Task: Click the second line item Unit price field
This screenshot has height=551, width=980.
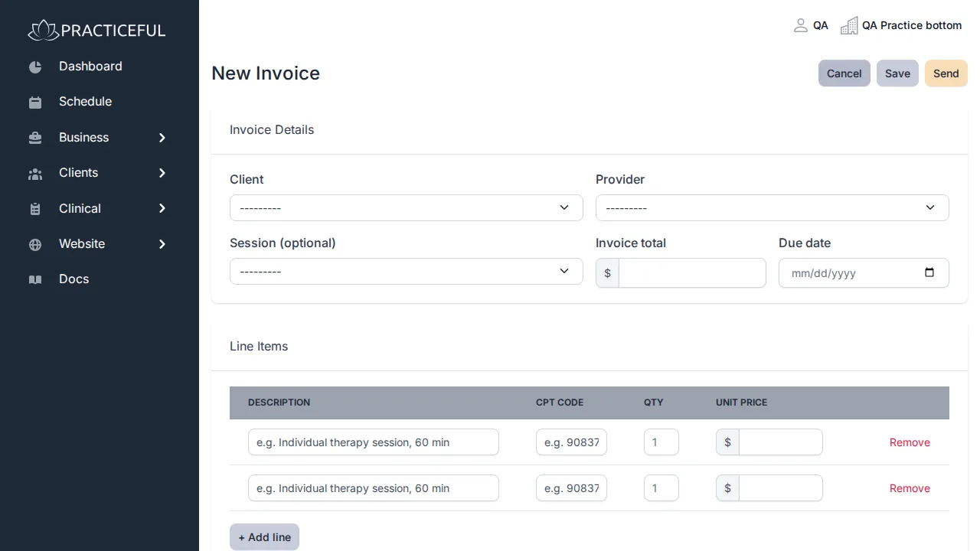Action: tap(781, 488)
